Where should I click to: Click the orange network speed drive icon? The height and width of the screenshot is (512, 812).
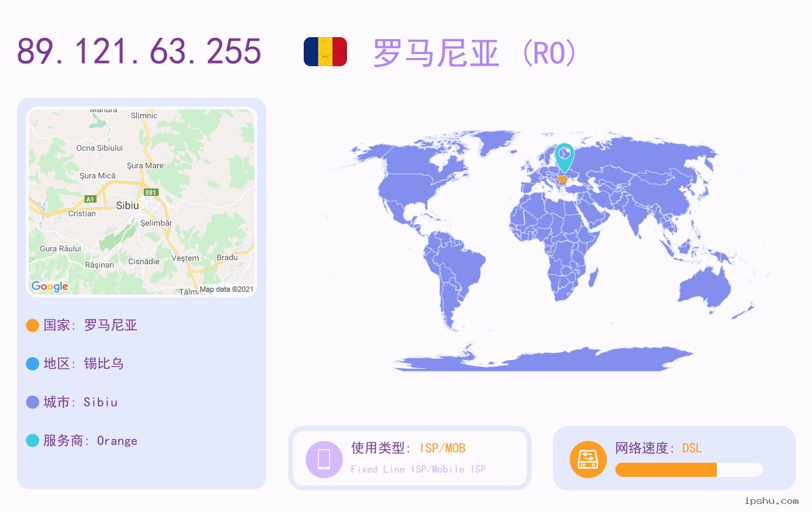click(588, 459)
